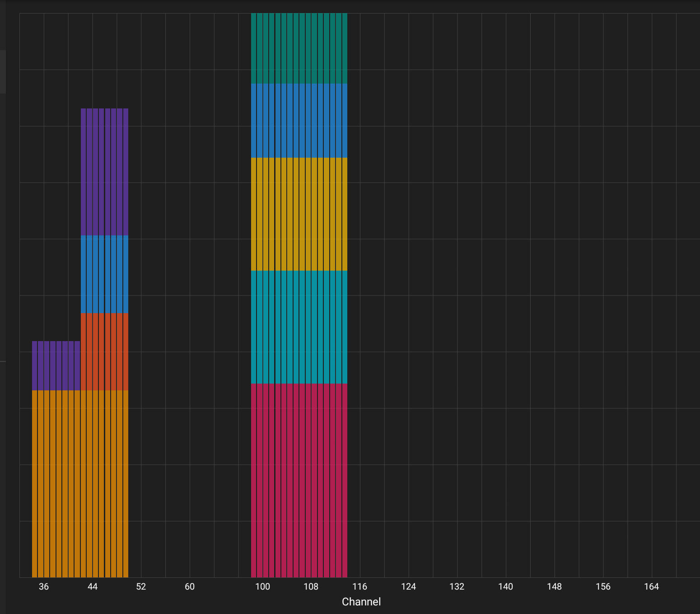Image resolution: width=700 pixels, height=614 pixels.
Task: Click the Channel axis title
Action: point(361,602)
